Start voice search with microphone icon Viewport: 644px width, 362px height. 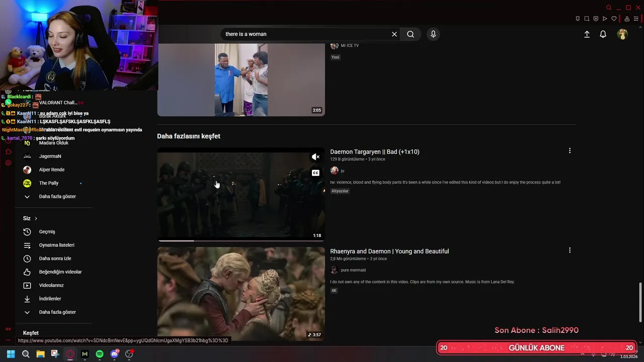click(x=433, y=34)
